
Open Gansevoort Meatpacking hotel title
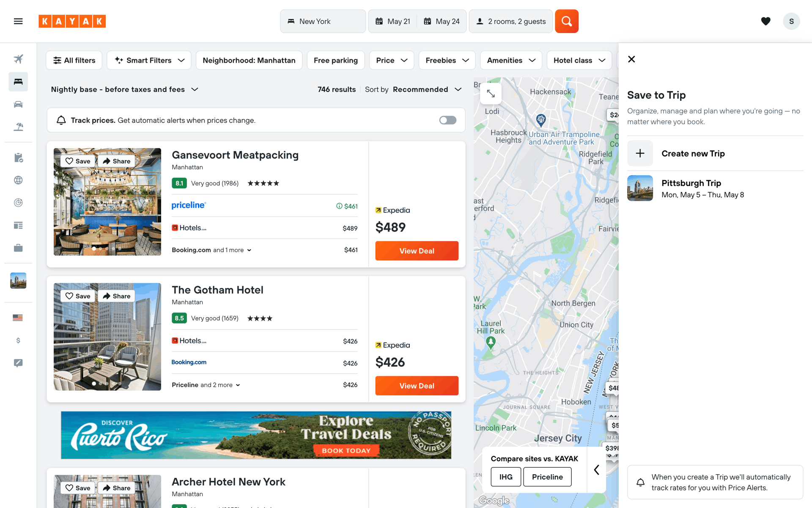coord(235,155)
